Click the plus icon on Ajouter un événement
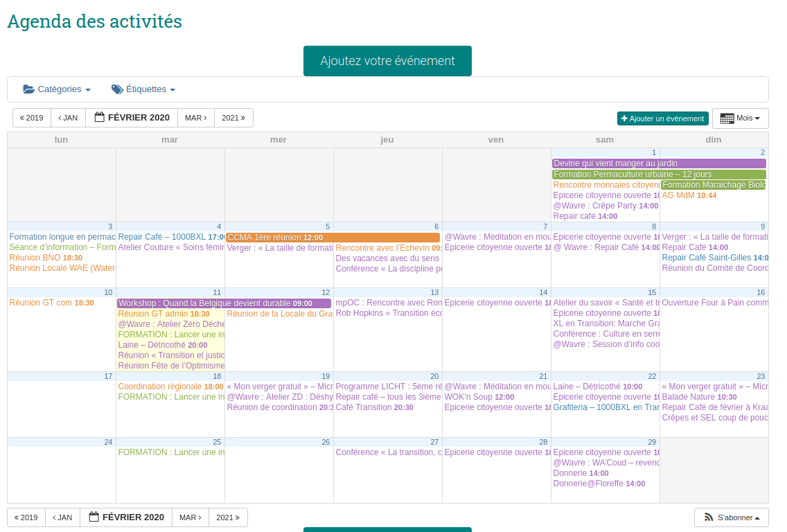Screen dimensions: 787x532 pyautogui.click(x=624, y=118)
